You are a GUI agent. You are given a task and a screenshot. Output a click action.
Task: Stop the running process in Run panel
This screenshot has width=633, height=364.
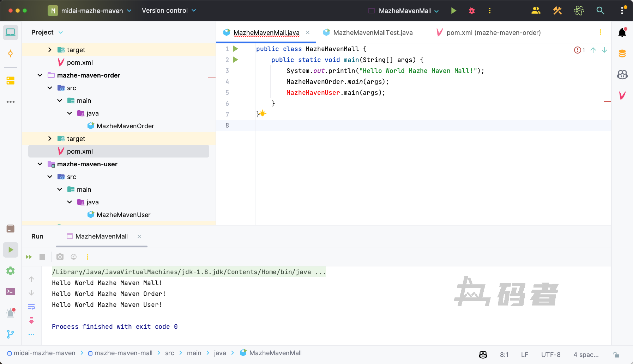tap(42, 257)
